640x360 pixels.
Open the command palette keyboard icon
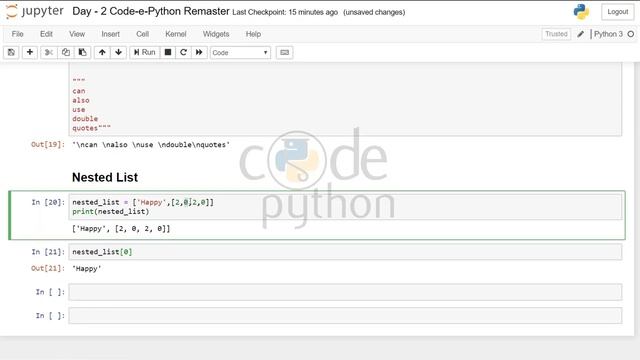pos(284,52)
